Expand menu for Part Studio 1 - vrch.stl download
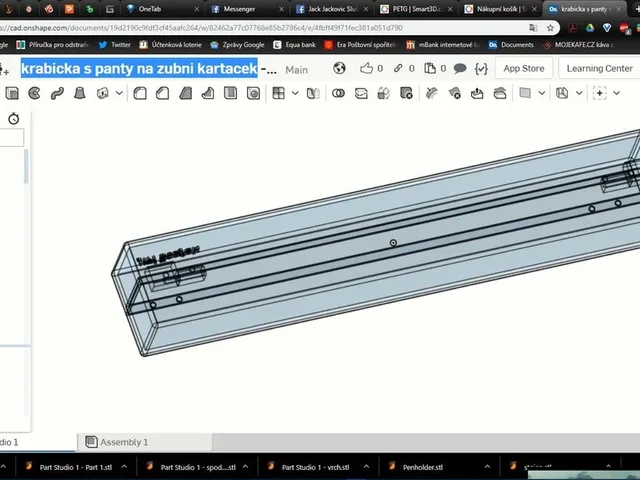The height and width of the screenshot is (480, 640). 367,467
